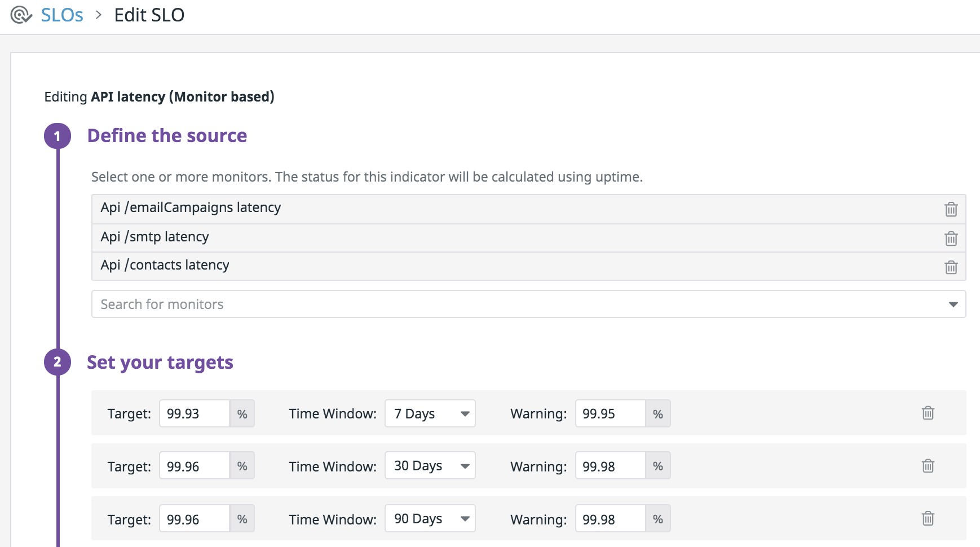980x547 pixels.
Task: Remove the Api /smtp latency monitor
Action: point(951,239)
